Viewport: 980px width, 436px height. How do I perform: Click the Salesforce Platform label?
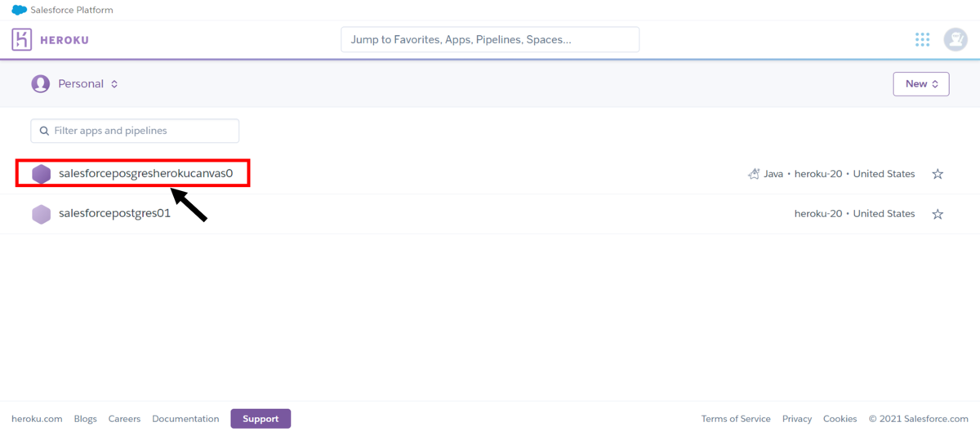point(72,10)
